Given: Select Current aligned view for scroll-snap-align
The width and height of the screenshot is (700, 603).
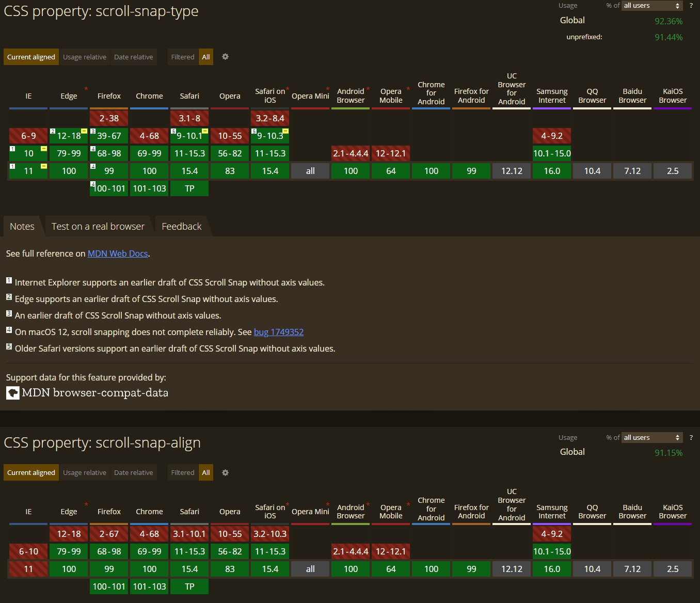Looking at the screenshot, I should 31,472.
